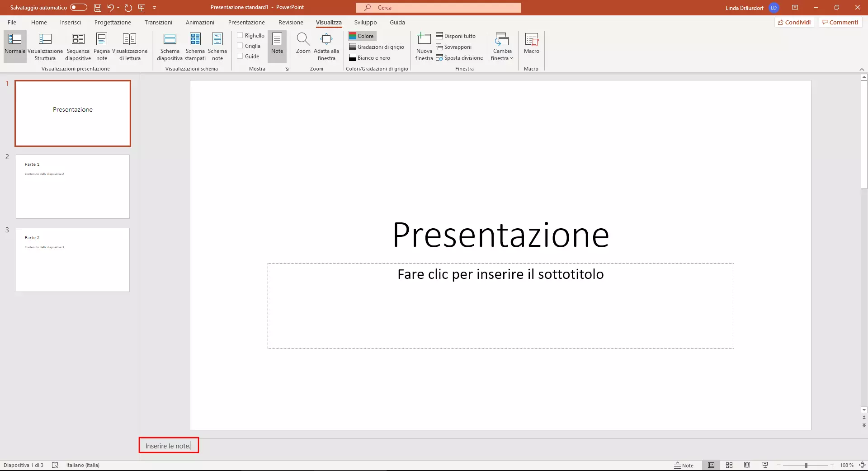
Task: Undo the last action
Action: (x=110, y=8)
